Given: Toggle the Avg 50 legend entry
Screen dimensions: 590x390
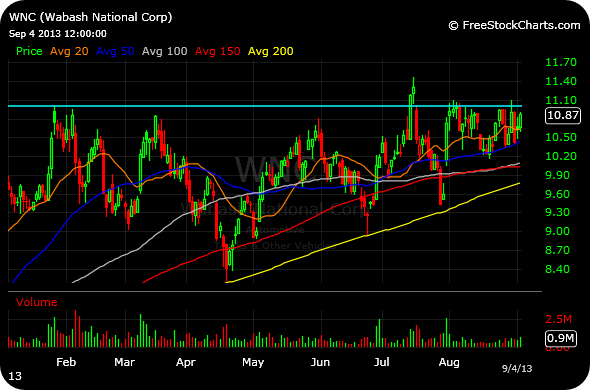Looking at the screenshot, I should click(115, 51).
